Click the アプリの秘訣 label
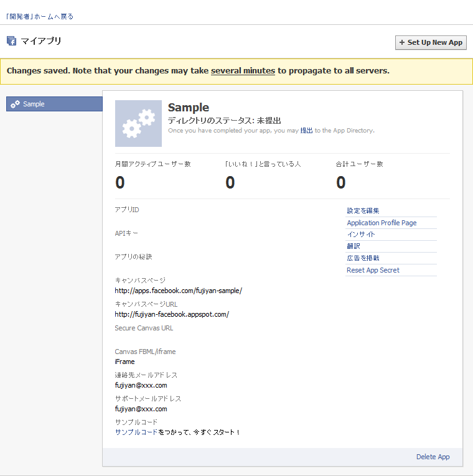473x476 pixels. pyautogui.click(x=134, y=257)
